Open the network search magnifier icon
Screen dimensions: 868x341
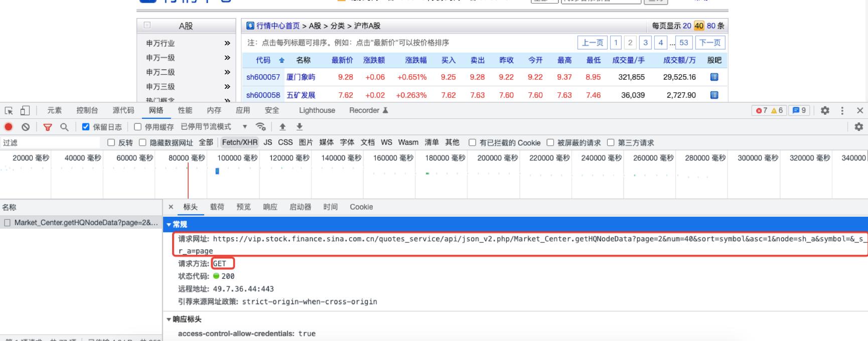click(64, 127)
